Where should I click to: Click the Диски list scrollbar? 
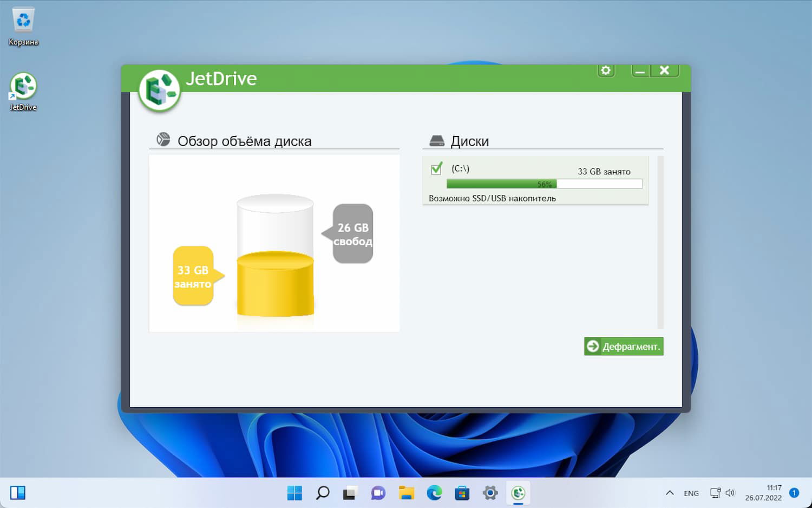point(660,242)
